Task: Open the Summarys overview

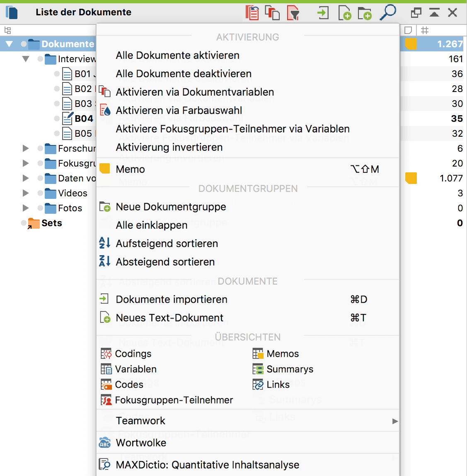Action: (290, 369)
